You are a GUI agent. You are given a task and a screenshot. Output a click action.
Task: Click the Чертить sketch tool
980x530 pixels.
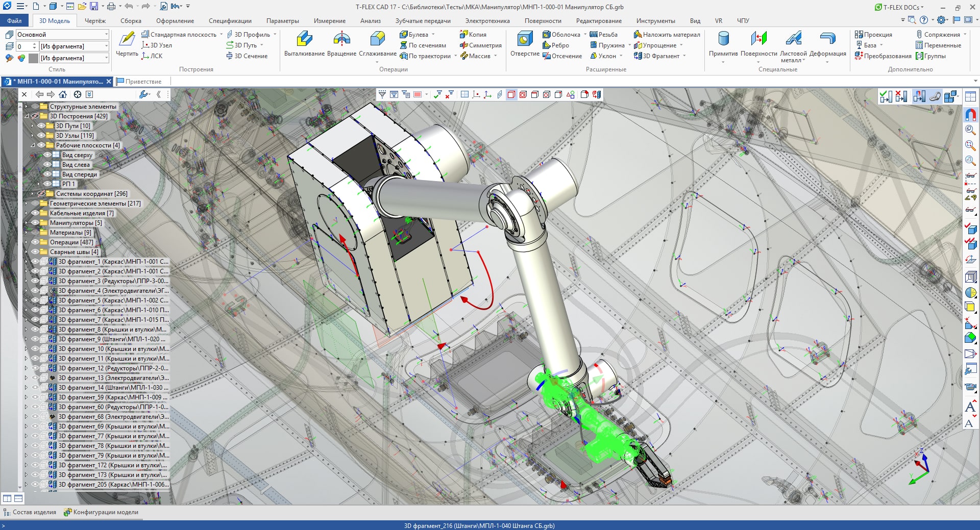pos(127,43)
